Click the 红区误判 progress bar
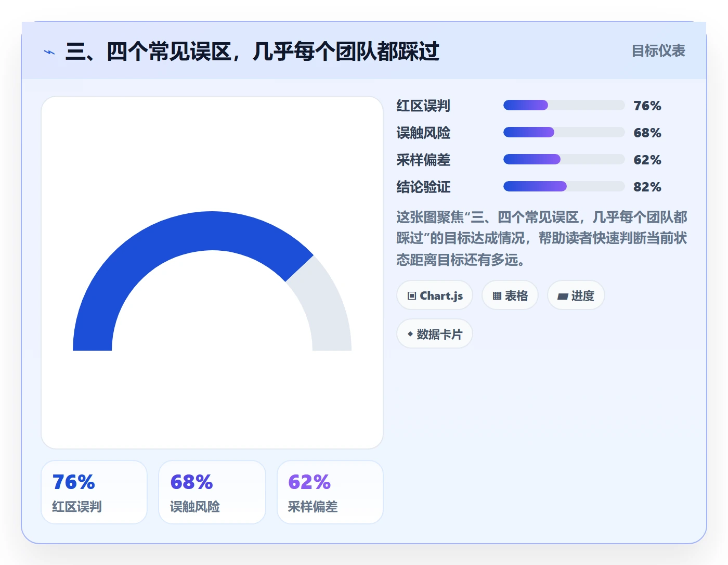Viewport: 728px width, 565px height. point(564,105)
